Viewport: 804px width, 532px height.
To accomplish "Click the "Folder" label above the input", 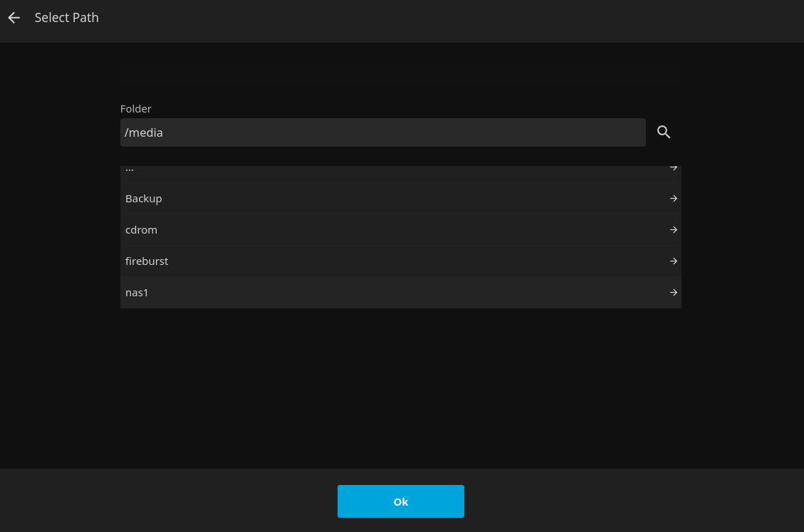I will coord(135,109).
